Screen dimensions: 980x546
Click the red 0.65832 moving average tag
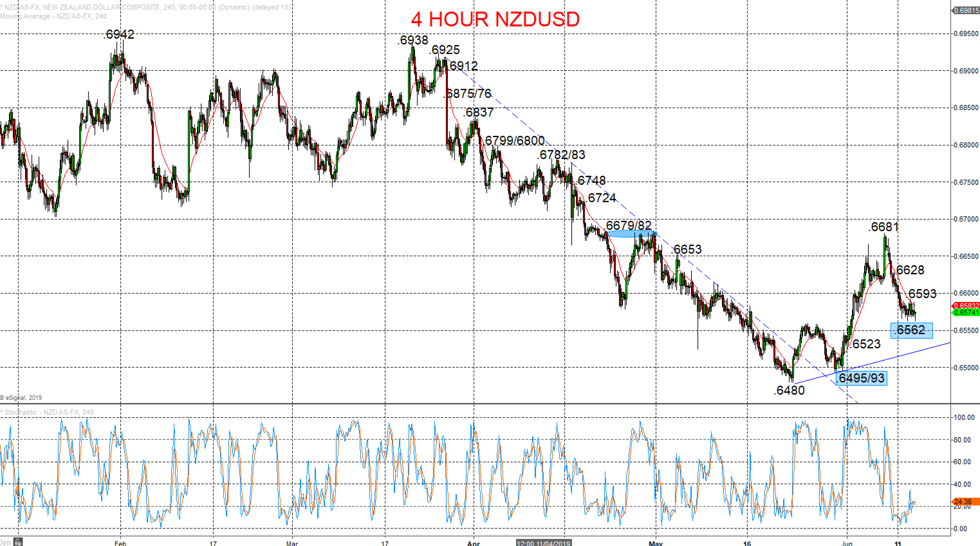click(x=966, y=306)
